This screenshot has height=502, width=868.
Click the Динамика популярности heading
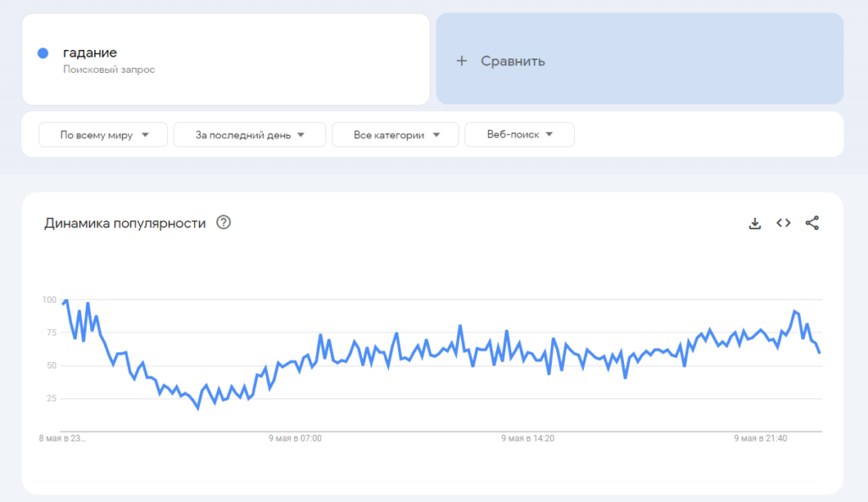(x=125, y=223)
